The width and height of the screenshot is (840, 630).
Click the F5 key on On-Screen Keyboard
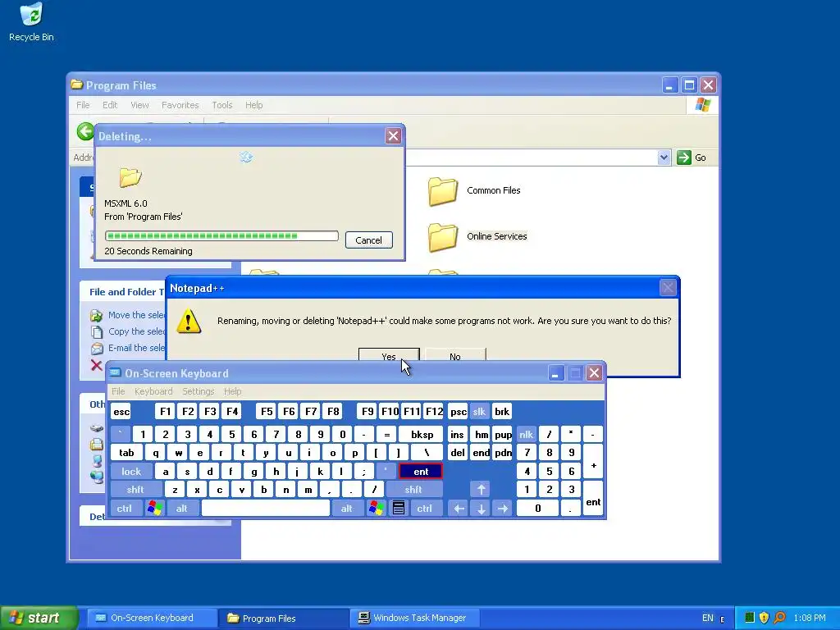click(267, 412)
